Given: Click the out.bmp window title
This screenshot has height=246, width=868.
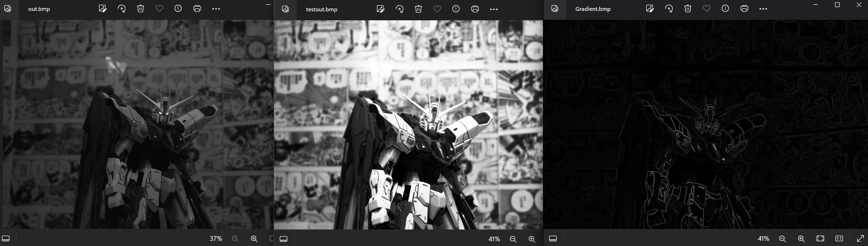Looking at the screenshot, I should point(39,9).
